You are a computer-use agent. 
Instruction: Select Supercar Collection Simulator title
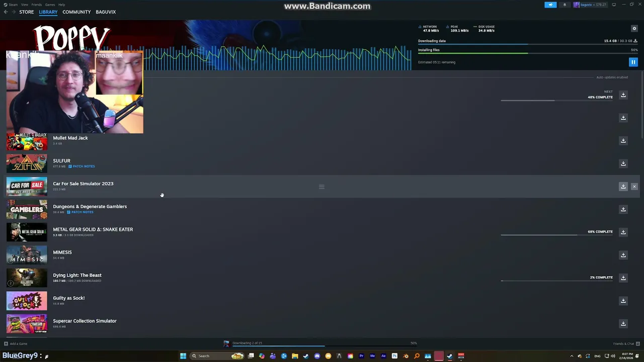pyautogui.click(x=85, y=321)
